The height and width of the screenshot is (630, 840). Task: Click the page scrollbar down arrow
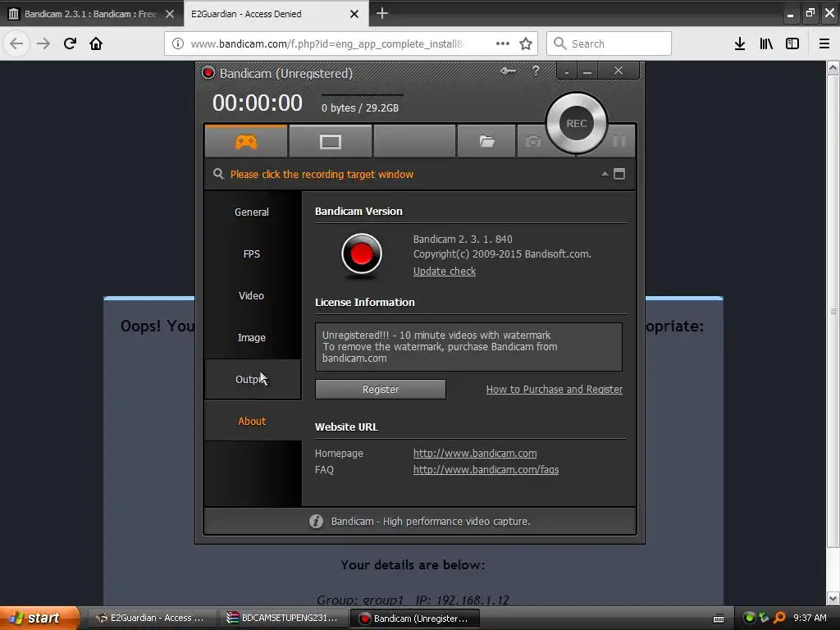point(833,598)
